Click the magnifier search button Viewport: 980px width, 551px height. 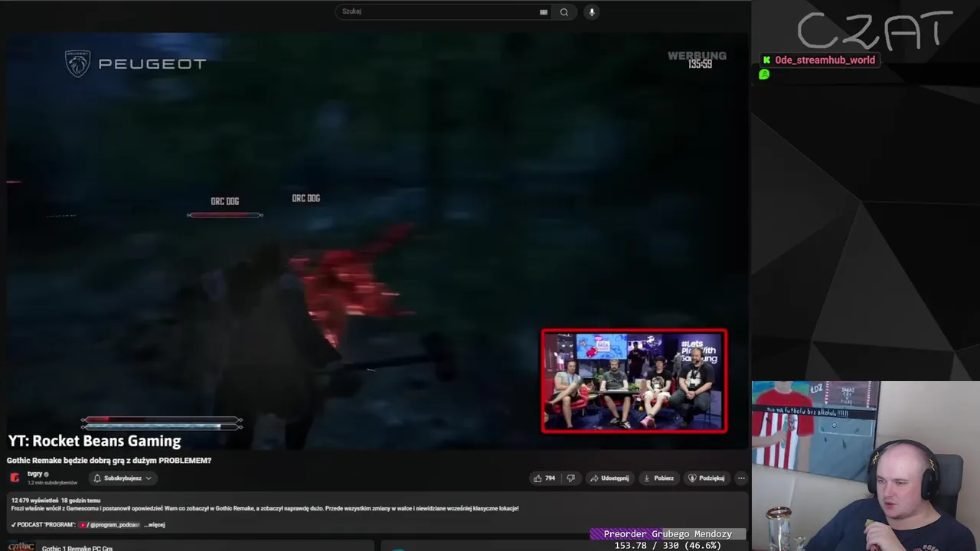tap(564, 11)
